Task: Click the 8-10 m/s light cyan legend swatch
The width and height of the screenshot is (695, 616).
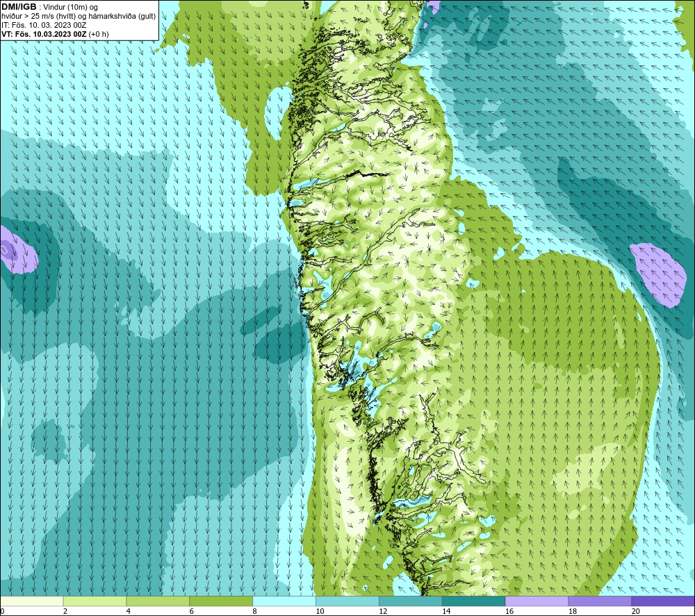Action: [284, 601]
